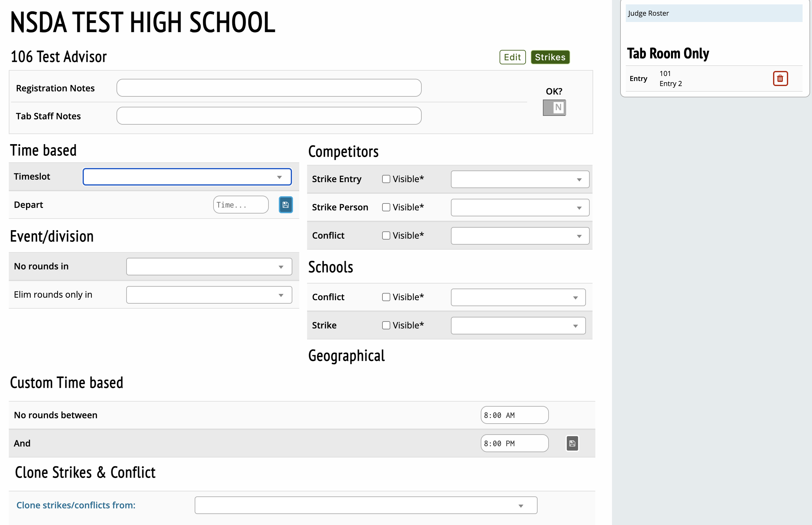The width and height of the screenshot is (812, 525).
Task: Check Visible for Strike Entry
Action: [386, 179]
